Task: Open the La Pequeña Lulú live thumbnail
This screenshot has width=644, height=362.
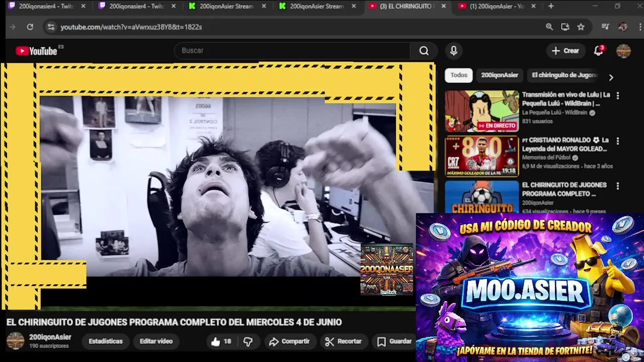Action: 481,111
